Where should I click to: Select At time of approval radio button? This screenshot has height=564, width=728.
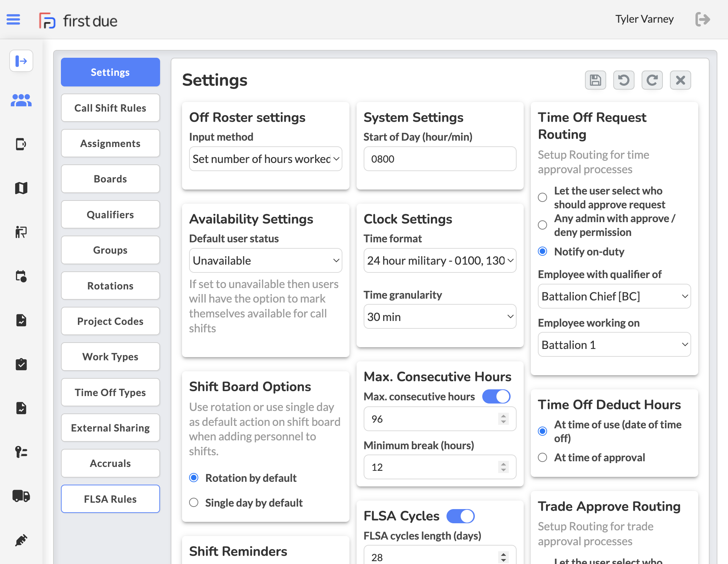(542, 457)
